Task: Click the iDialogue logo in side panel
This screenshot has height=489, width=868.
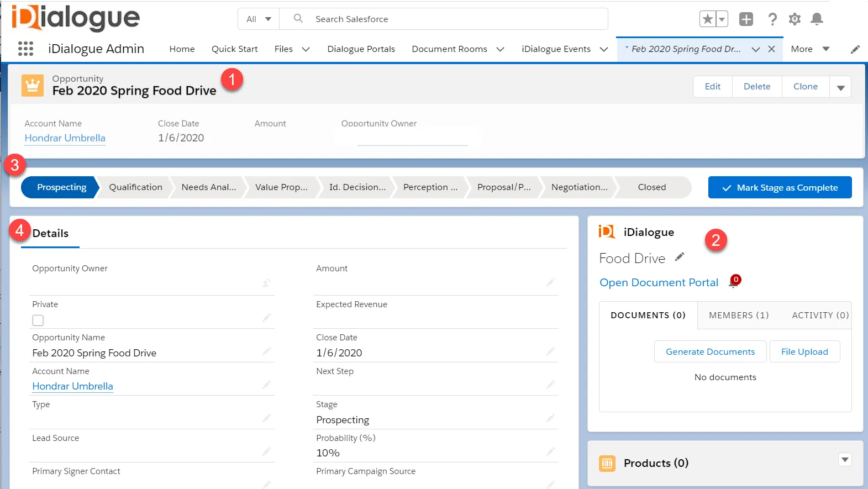Action: [607, 232]
